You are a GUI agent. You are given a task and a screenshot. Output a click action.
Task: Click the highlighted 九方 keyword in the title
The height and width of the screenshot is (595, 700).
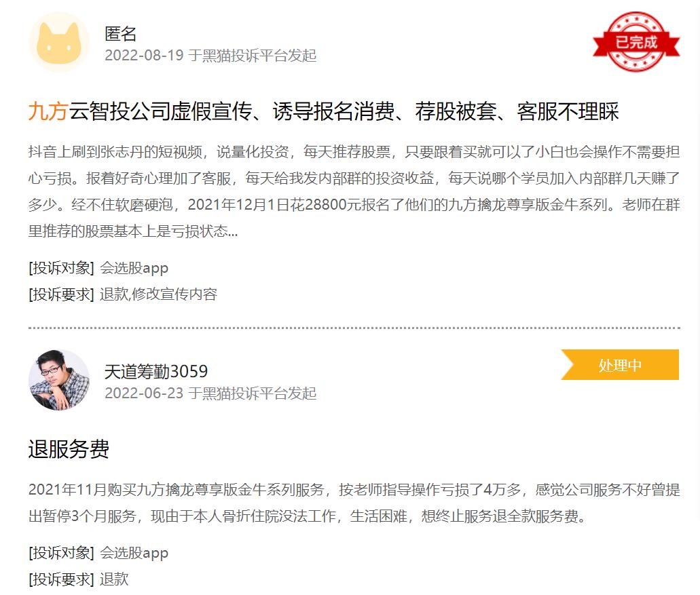(x=48, y=111)
